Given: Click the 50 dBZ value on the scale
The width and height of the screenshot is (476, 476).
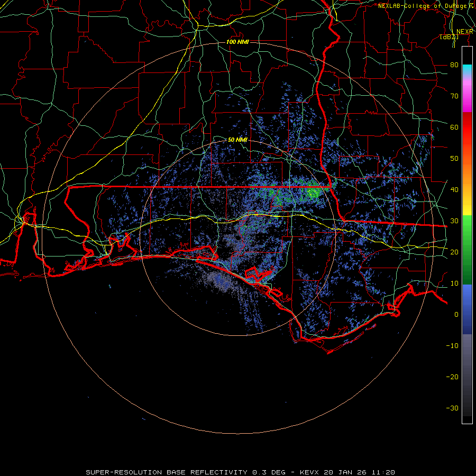Looking at the screenshot, I should [454, 159].
